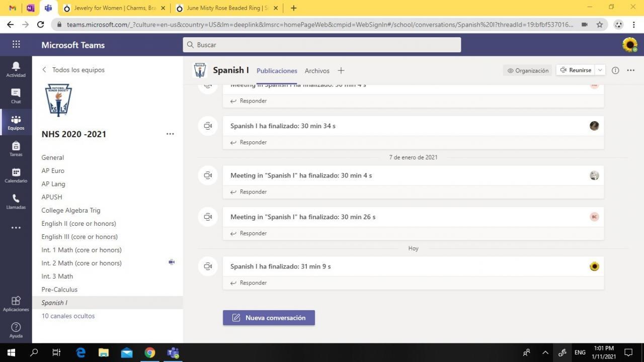
Task: Click the meeting camera icon beside Int. 2 Math
Action: tap(172, 262)
